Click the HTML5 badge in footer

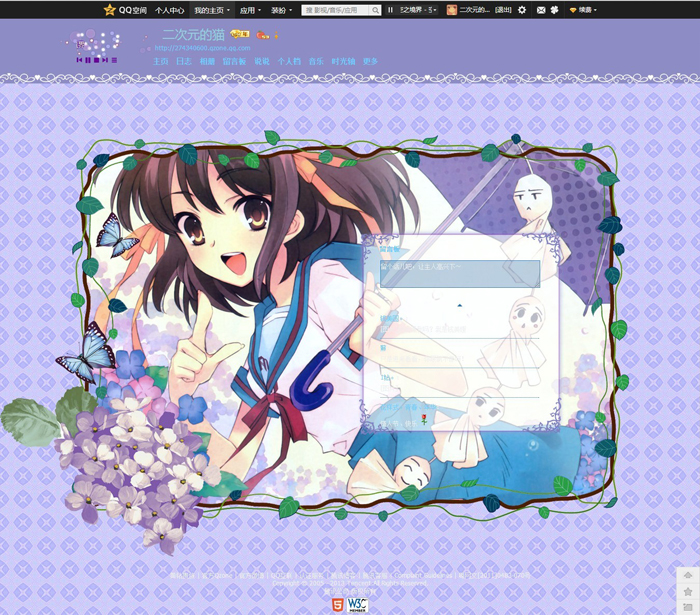pos(337,604)
